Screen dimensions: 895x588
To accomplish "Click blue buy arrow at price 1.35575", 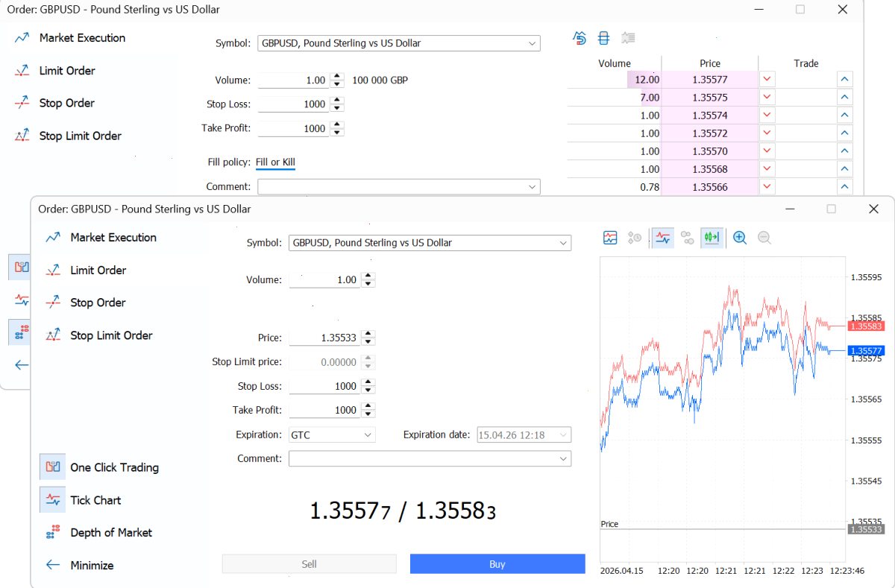I will [x=845, y=98].
